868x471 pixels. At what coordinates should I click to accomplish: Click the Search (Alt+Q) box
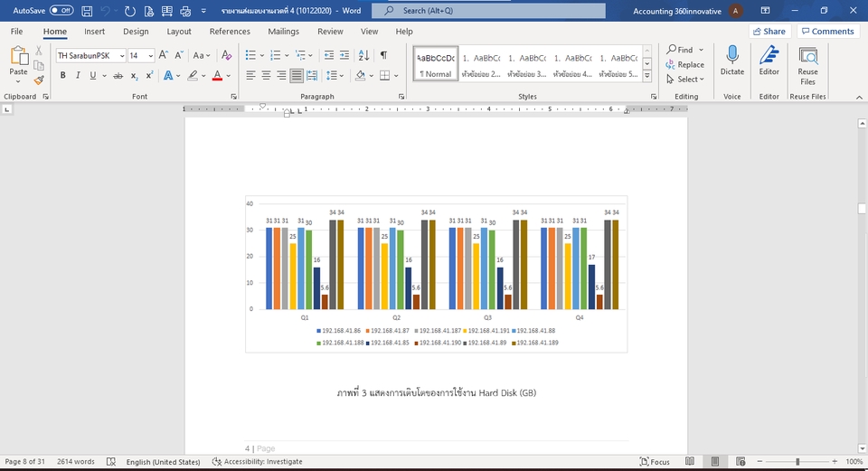488,11
